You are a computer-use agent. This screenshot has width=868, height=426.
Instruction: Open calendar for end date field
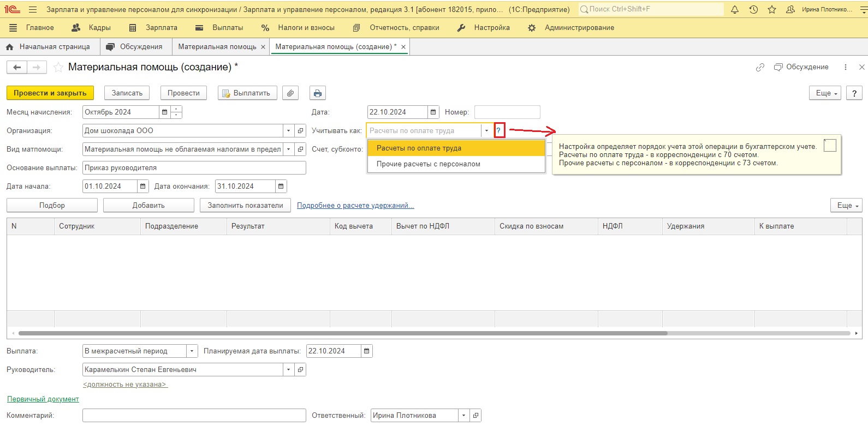[x=281, y=186]
